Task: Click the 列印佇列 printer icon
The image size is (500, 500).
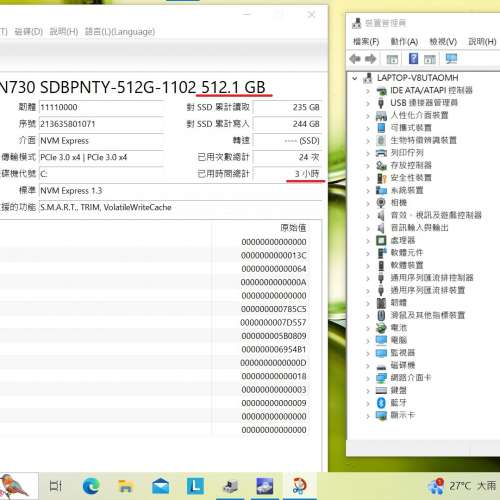Action: point(381,153)
